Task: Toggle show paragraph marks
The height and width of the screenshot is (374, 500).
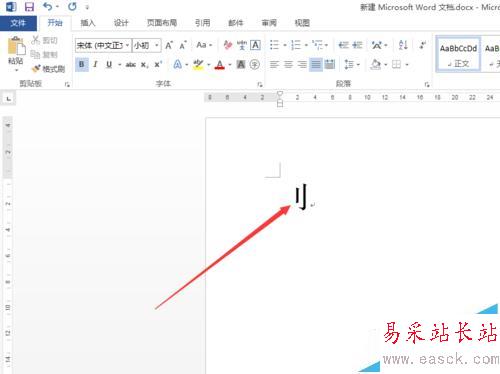Action: coord(423,45)
